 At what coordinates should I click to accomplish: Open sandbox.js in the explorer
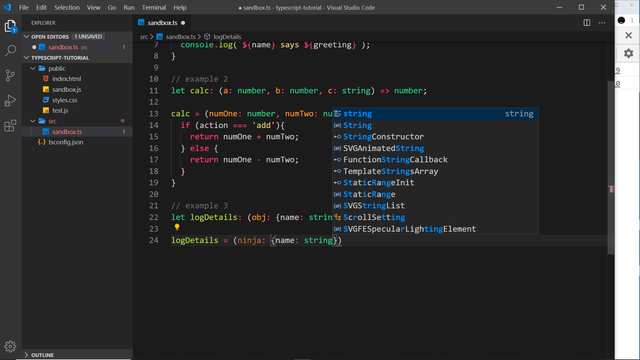(66, 89)
